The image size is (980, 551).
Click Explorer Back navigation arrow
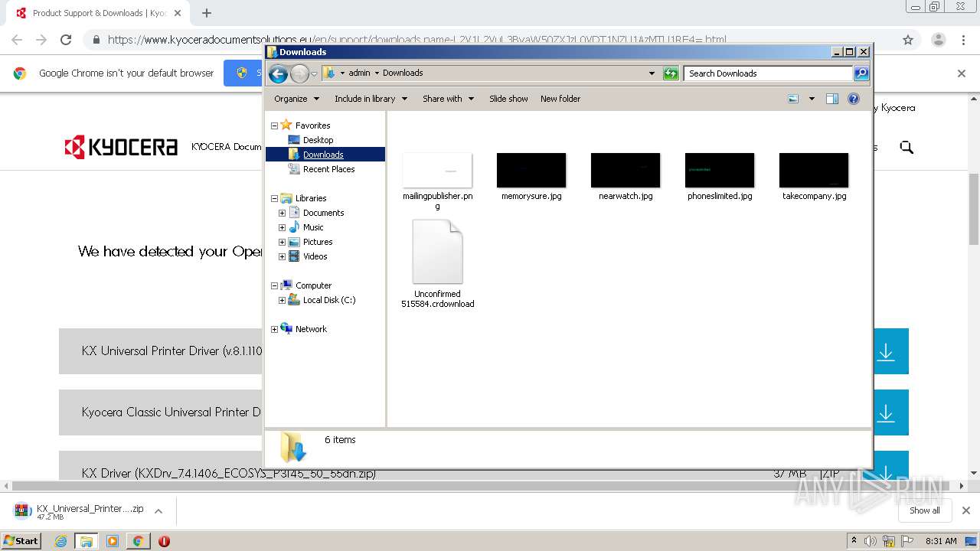[278, 73]
